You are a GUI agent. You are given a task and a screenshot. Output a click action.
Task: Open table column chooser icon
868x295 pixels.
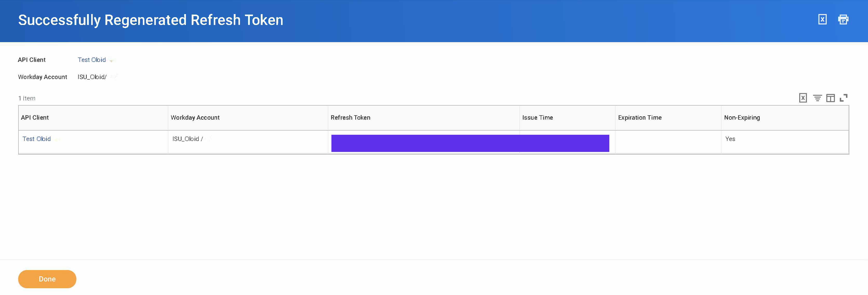(x=831, y=98)
